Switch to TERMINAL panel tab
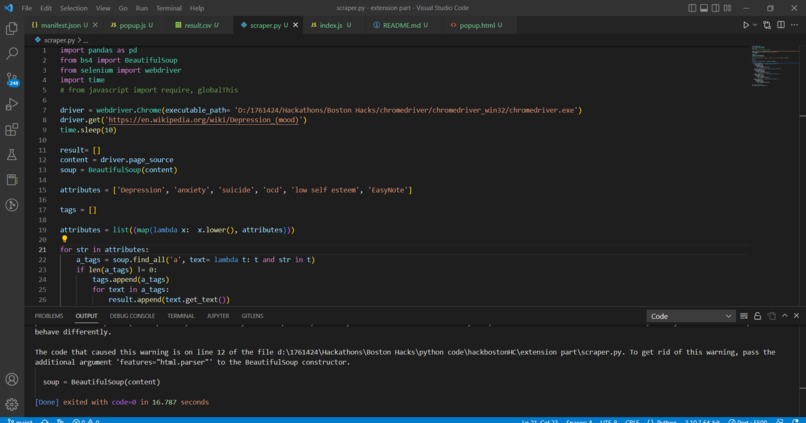The image size is (806, 423). pyautogui.click(x=180, y=316)
